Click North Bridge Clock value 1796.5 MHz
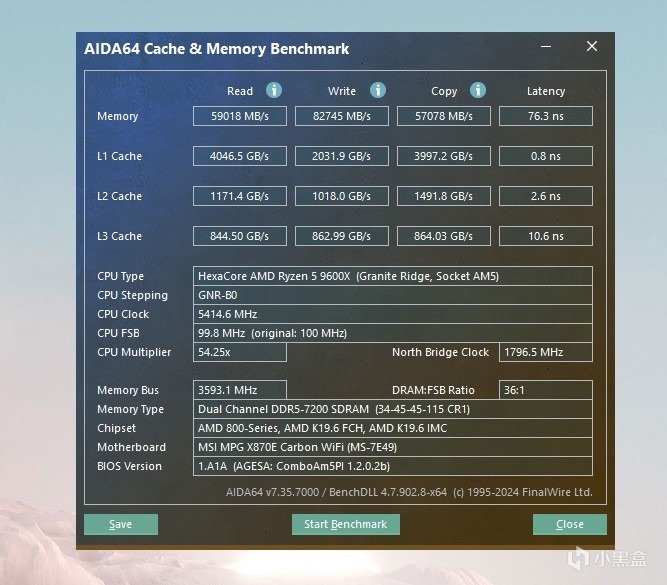This screenshot has height=585, width=667. point(546,352)
